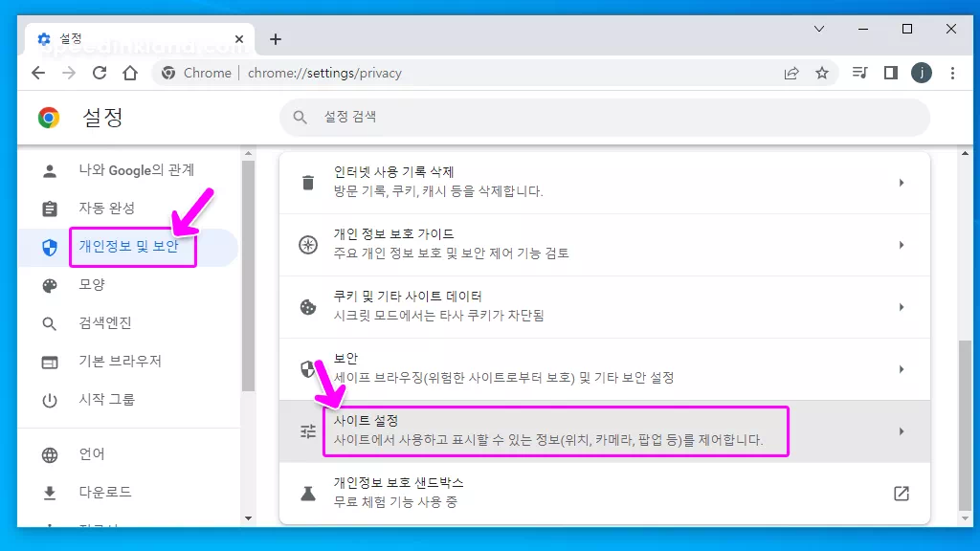Click the palette icon for 모양
The height and width of the screenshot is (551, 980).
point(50,285)
